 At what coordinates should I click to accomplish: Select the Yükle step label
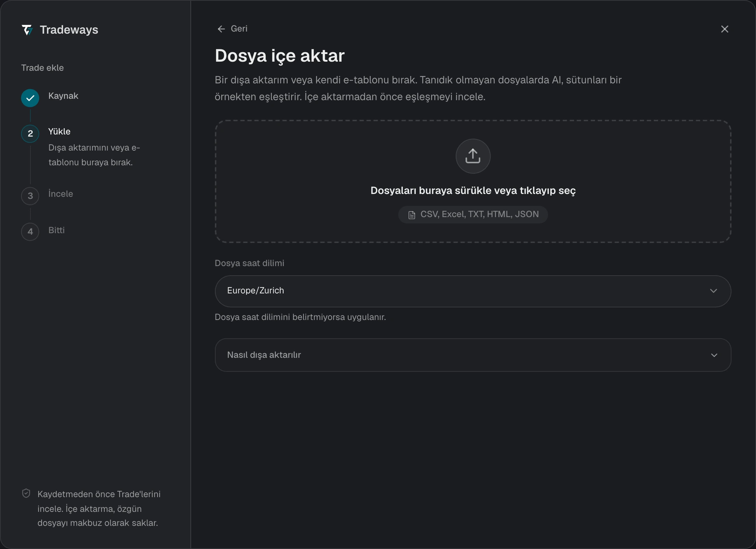click(x=59, y=132)
